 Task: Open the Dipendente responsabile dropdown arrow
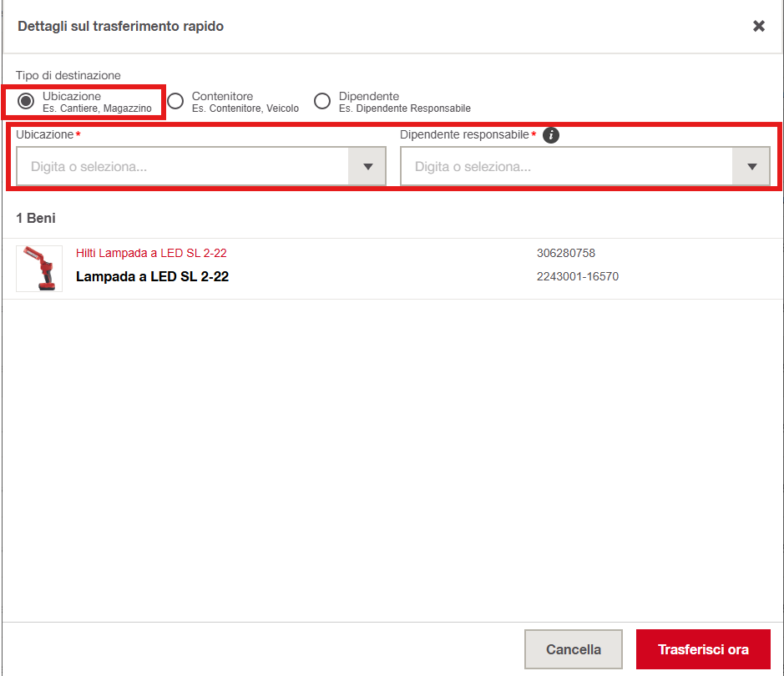pos(751,167)
